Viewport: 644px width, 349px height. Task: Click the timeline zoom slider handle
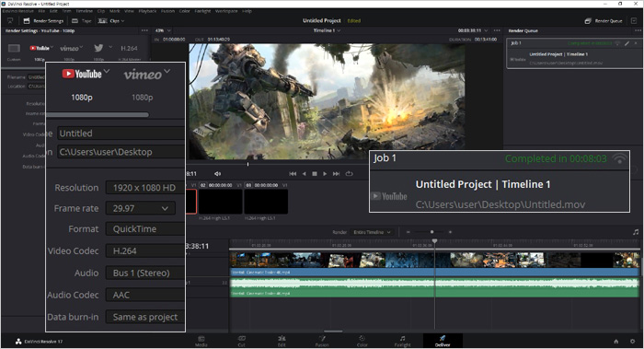431,232
